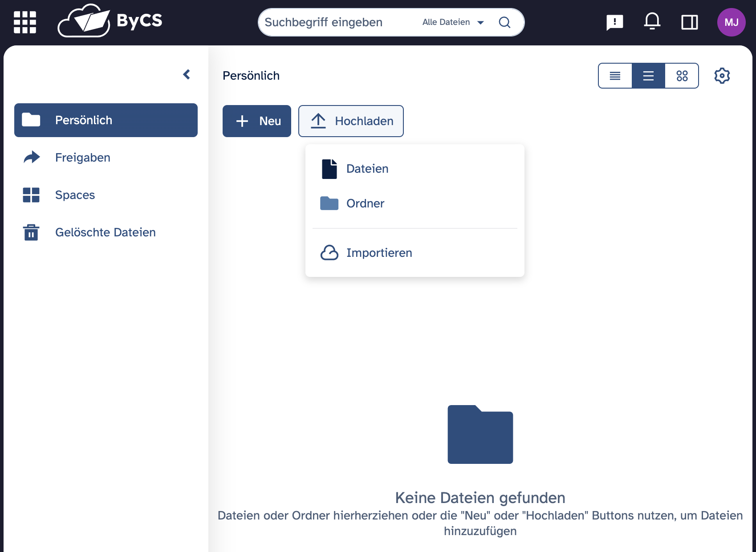Toggle the right sidebar panel
This screenshot has height=552, width=756.
689,22
